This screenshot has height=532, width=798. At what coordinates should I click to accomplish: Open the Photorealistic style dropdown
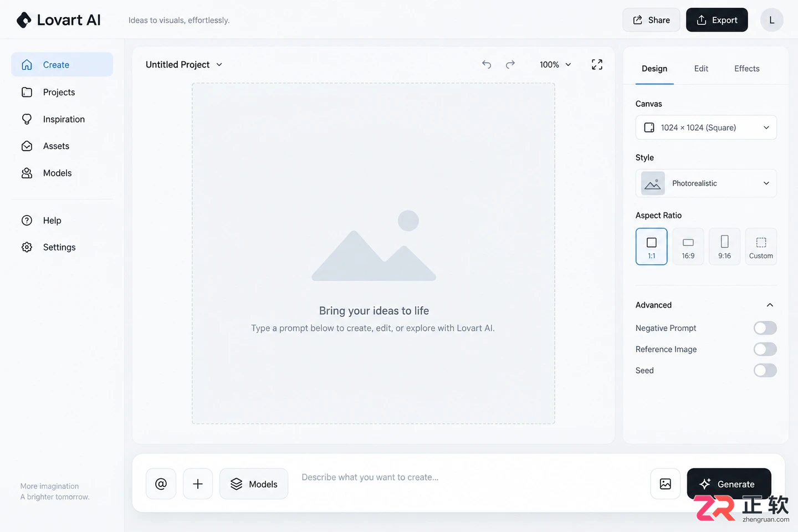pos(706,183)
